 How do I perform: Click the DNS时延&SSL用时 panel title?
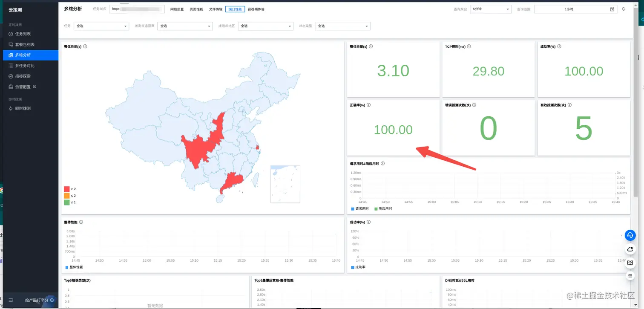click(x=460, y=280)
